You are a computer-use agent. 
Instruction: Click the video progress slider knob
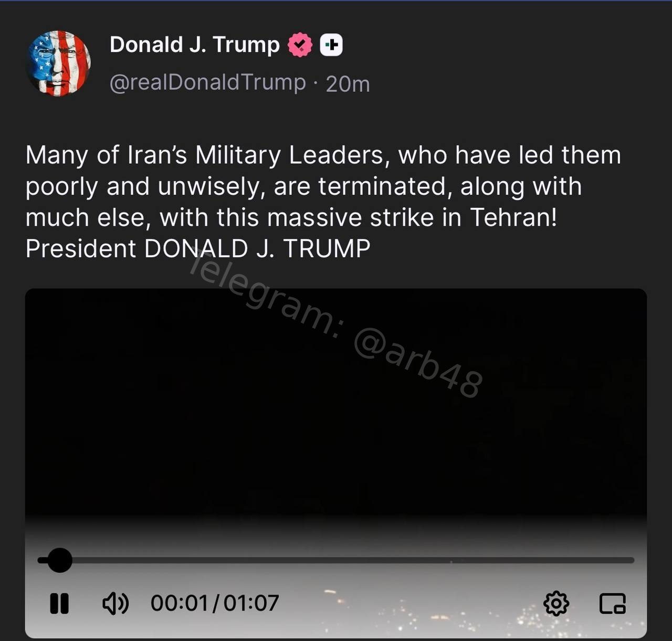[59, 560]
